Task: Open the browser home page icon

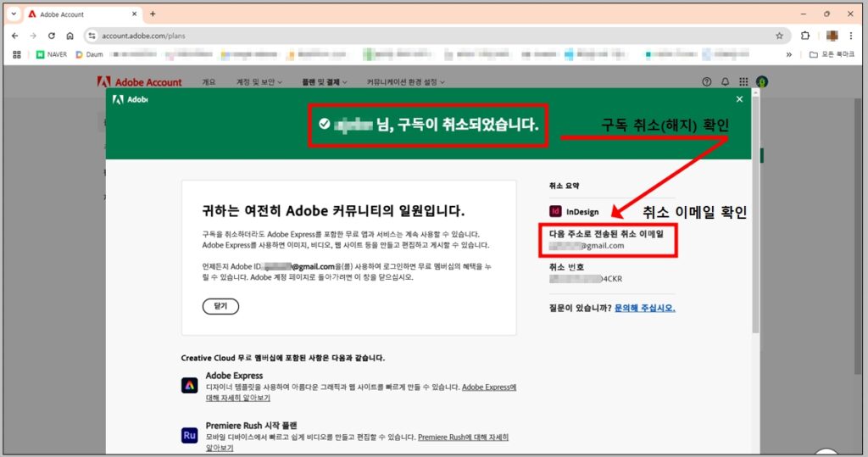Action: tap(70, 36)
